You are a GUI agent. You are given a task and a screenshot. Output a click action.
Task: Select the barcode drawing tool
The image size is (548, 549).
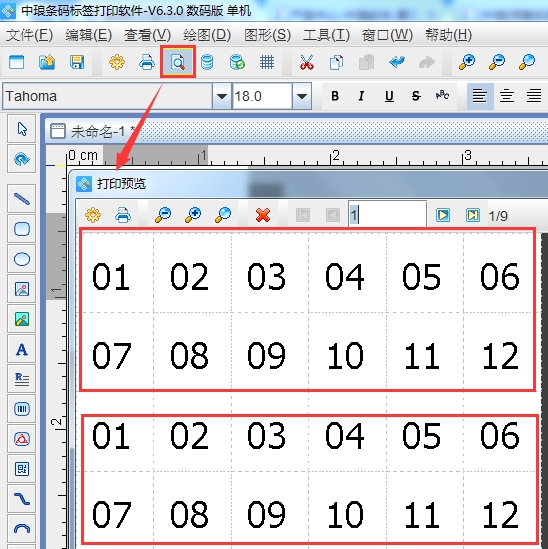click(22, 409)
